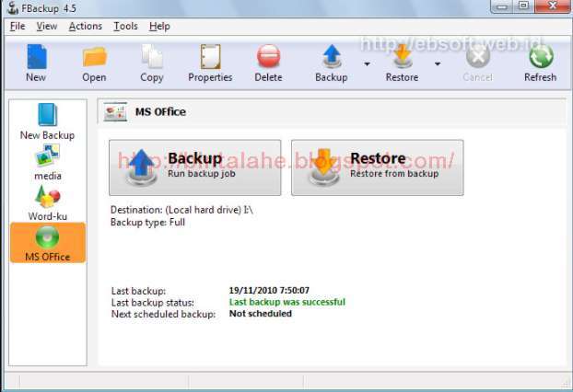
Task: Click the FBackup title bar app icon
Action: pos(13,8)
